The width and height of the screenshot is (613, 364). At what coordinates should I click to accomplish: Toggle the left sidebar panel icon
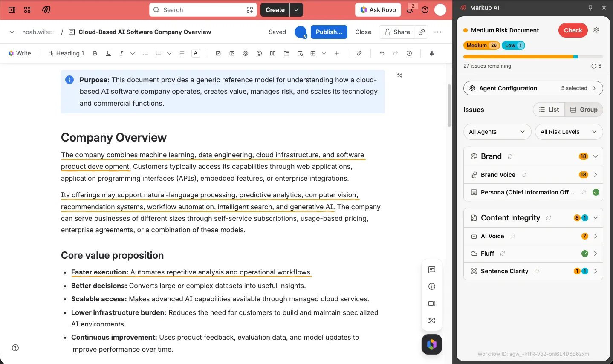(x=12, y=10)
